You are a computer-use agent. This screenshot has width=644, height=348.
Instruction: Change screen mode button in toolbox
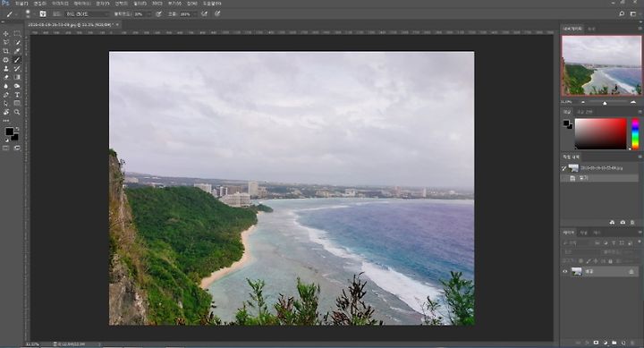point(17,148)
